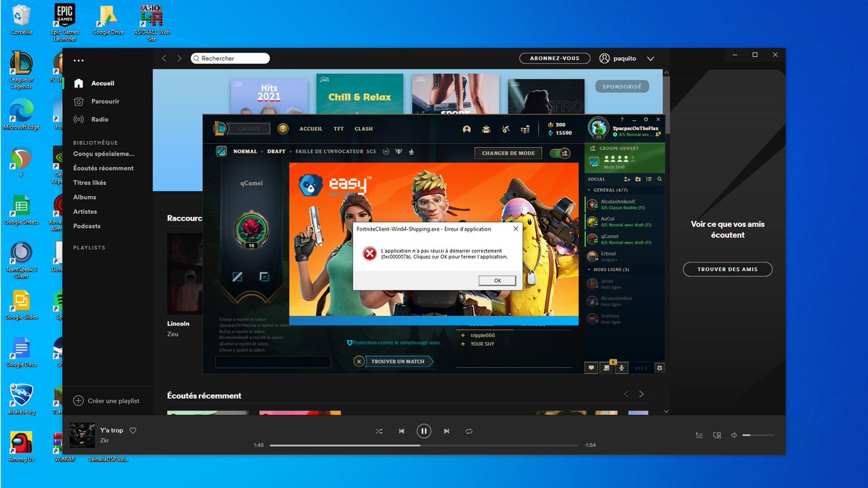Image resolution: width=868 pixels, height=488 pixels.
Task: Open Rocket League desktop shortcut
Action: [21, 399]
